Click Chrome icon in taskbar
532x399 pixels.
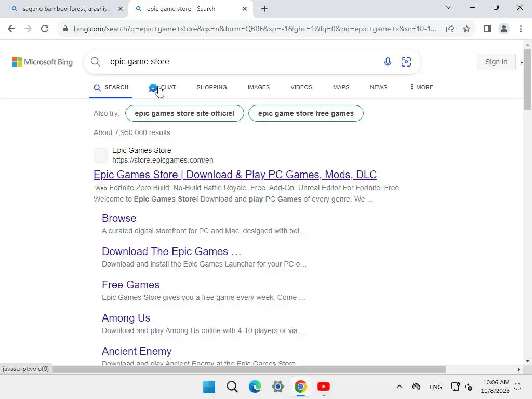coord(301,387)
